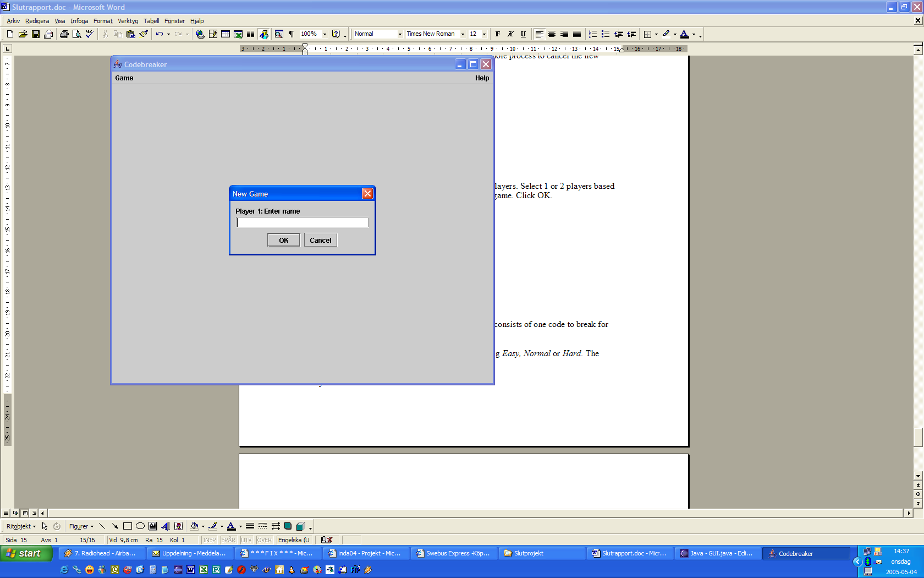Open the Game menu in Codebreaker
Image resolution: width=924 pixels, height=578 pixels.
click(124, 78)
